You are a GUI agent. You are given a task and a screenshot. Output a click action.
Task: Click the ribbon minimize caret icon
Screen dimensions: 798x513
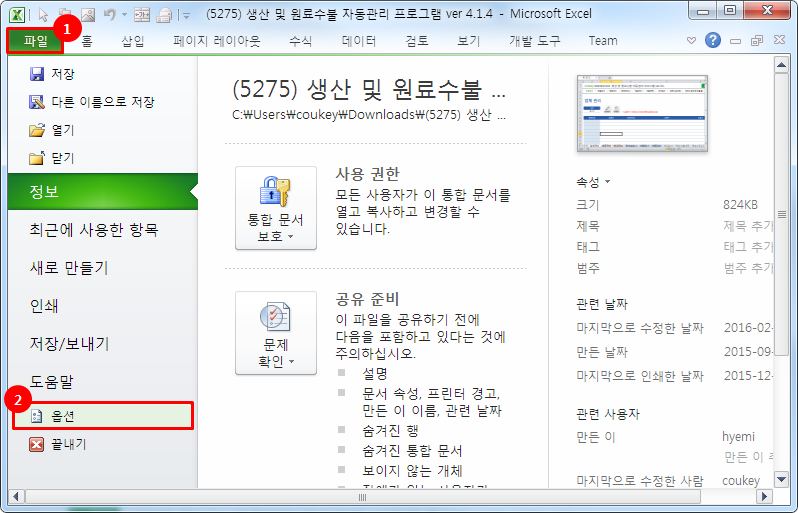tap(691, 40)
